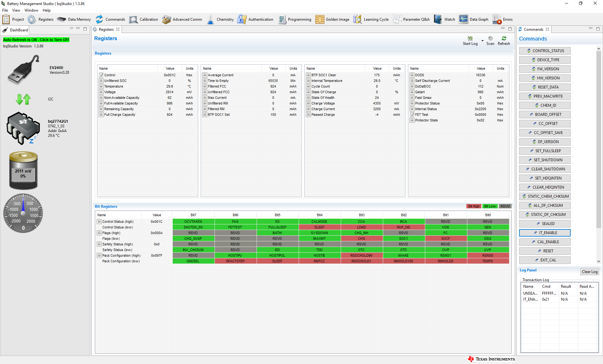Viewport: 603px width, 364px height.
Task: Open the Window menu
Action: pyautogui.click(x=31, y=10)
